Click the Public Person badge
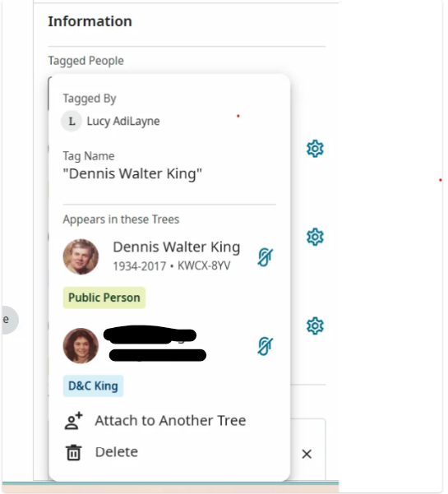Image resolution: width=448 pixels, height=494 pixels. coord(104,298)
